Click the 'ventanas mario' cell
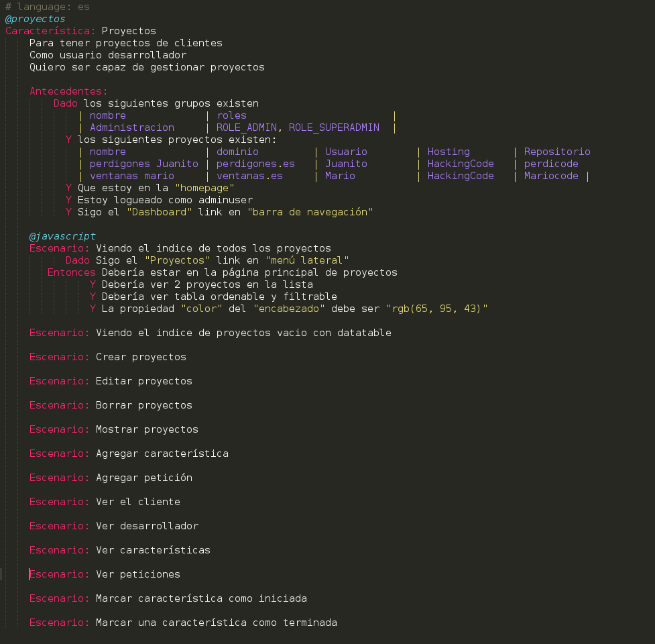Image resolution: width=655 pixels, height=644 pixels. point(132,176)
